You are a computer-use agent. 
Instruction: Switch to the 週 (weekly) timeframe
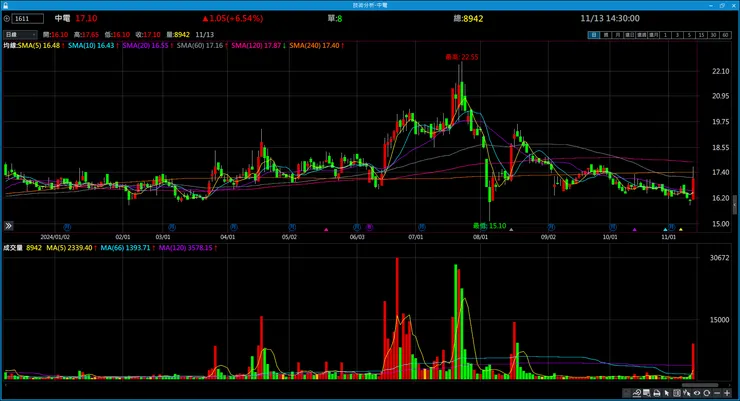click(x=606, y=35)
